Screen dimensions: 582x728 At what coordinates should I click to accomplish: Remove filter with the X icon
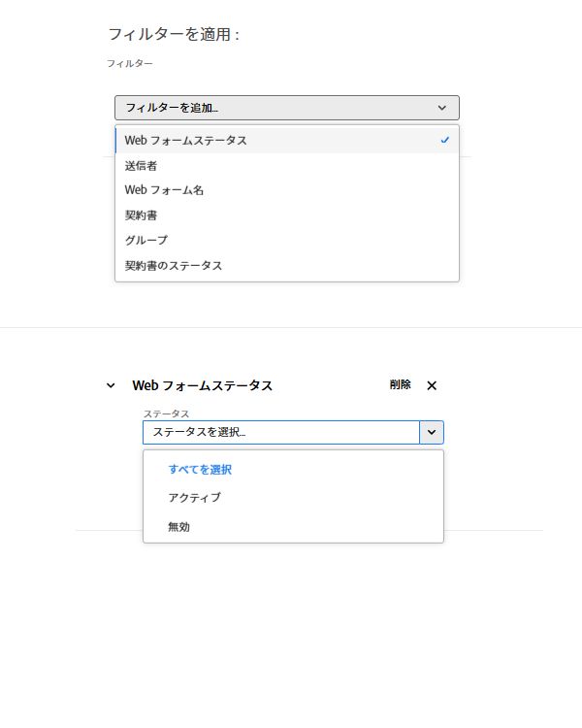click(x=432, y=385)
